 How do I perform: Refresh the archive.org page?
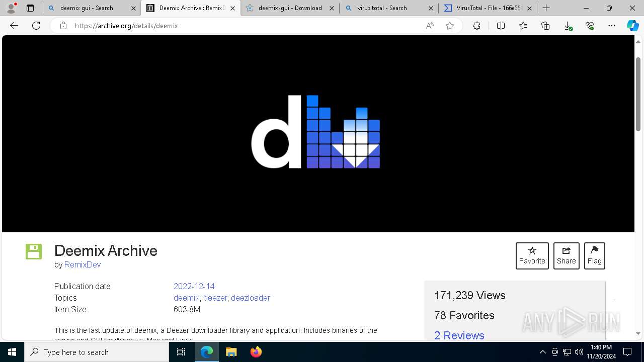[x=36, y=26]
